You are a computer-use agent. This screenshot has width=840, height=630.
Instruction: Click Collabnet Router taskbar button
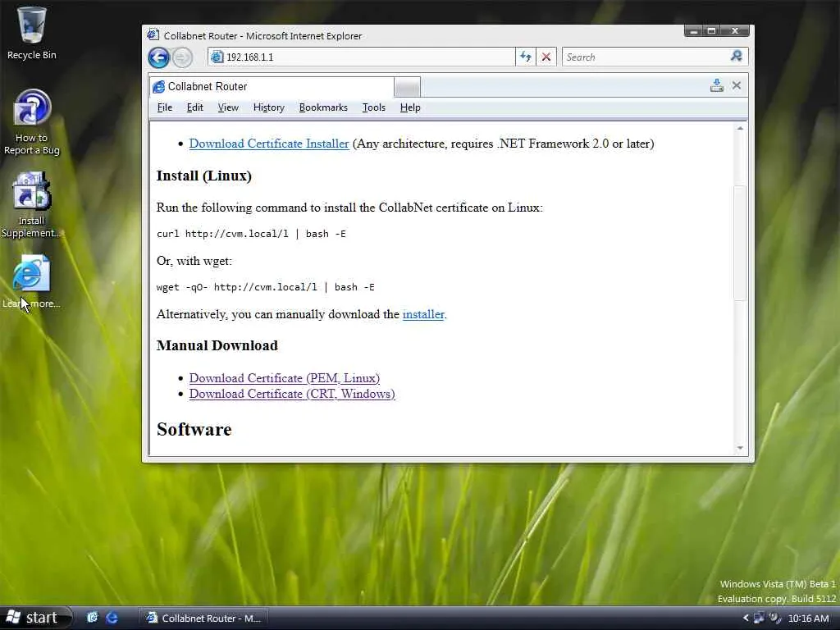pyautogui.click(x=203, y=619)
